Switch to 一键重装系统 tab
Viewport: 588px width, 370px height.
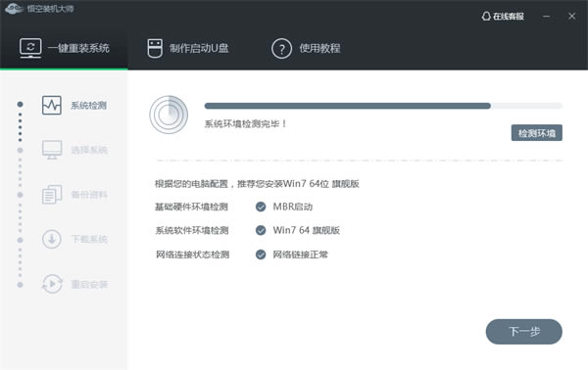coord(64,48)
